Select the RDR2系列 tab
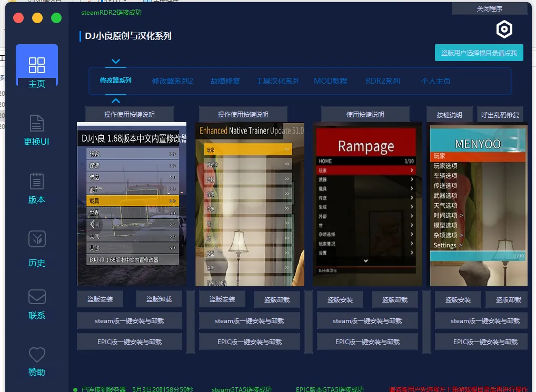 tap(383, 81)
